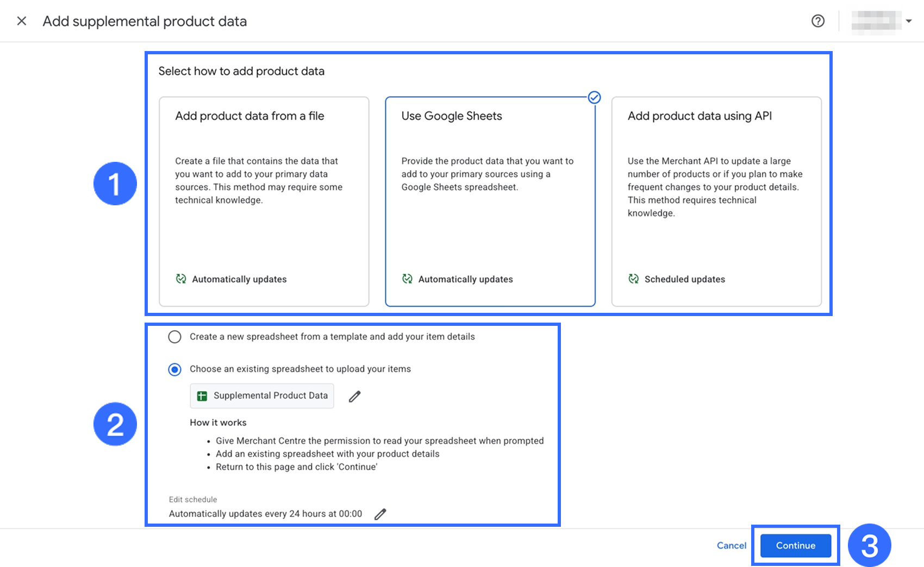Select Add product data from a file card

264,201
